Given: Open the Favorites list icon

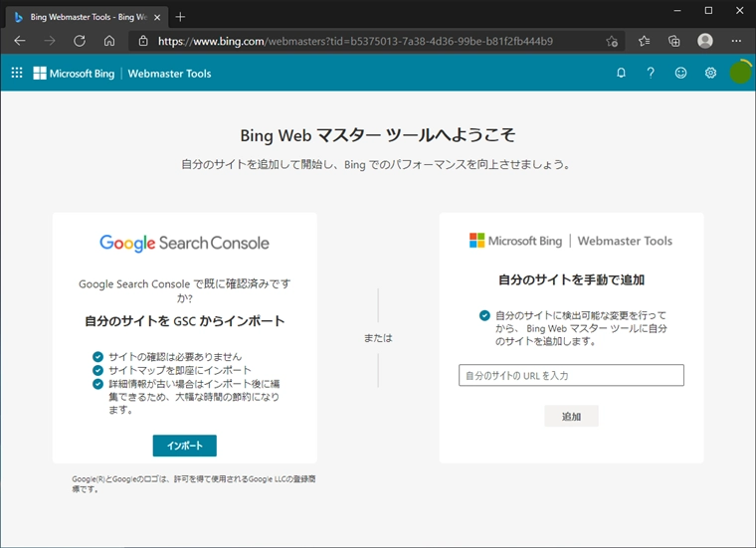Looking at the screenshot, I should pos(645,41).
